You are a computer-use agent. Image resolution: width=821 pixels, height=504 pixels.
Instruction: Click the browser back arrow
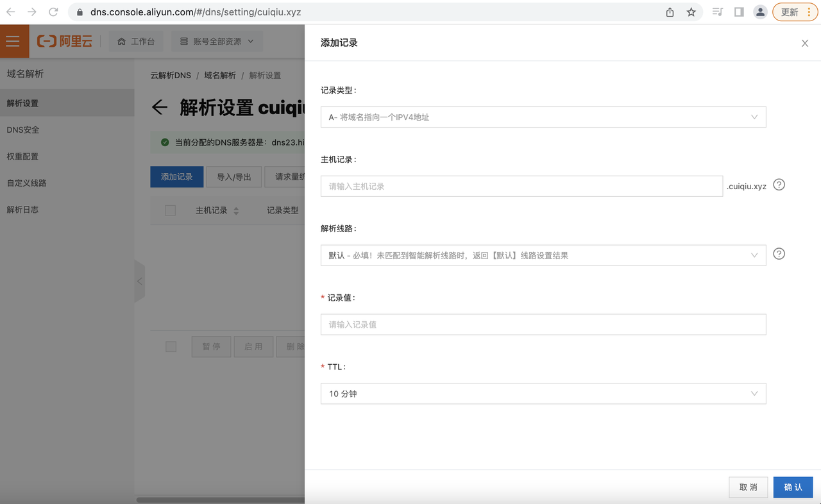coord(11,12)
